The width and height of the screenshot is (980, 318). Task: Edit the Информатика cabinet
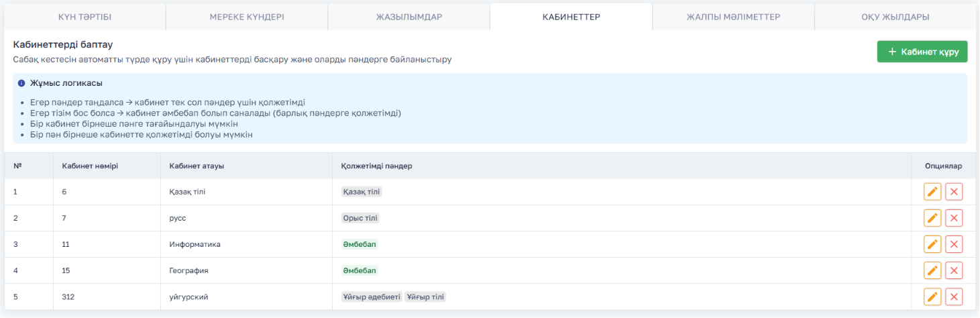point(932,244)
